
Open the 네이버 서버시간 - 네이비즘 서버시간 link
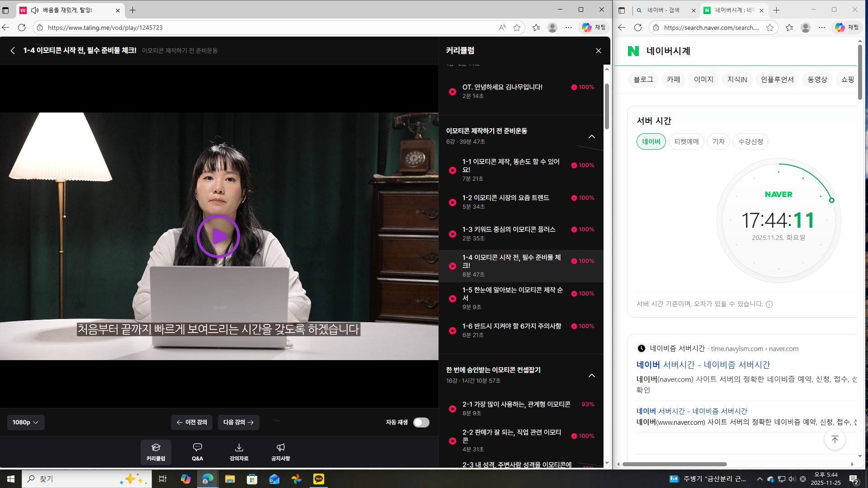point(703,365)
